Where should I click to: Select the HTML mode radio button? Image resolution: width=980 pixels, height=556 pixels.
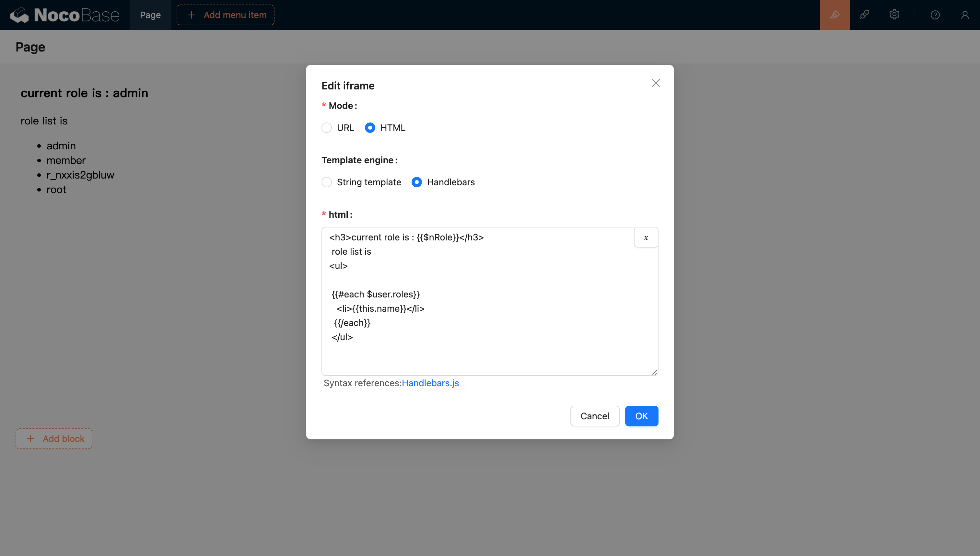[370, 128]
